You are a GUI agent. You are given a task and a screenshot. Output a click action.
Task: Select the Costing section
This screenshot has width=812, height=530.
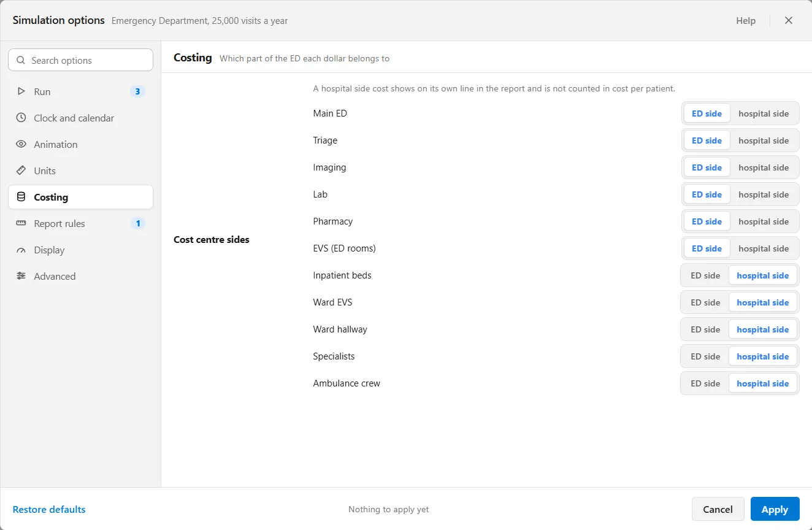point(80,197)
